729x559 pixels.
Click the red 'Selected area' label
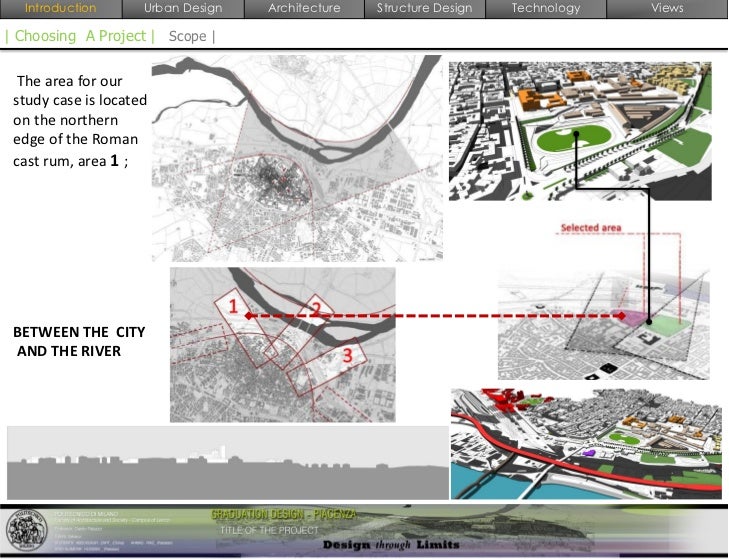(x=590, y=228)
